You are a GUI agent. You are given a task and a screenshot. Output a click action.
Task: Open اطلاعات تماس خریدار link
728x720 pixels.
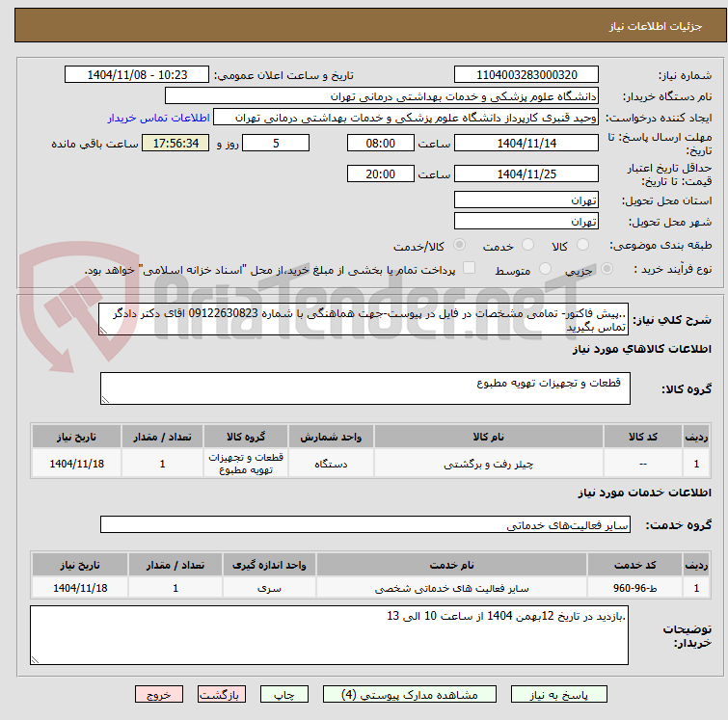(x=159, y=118)
